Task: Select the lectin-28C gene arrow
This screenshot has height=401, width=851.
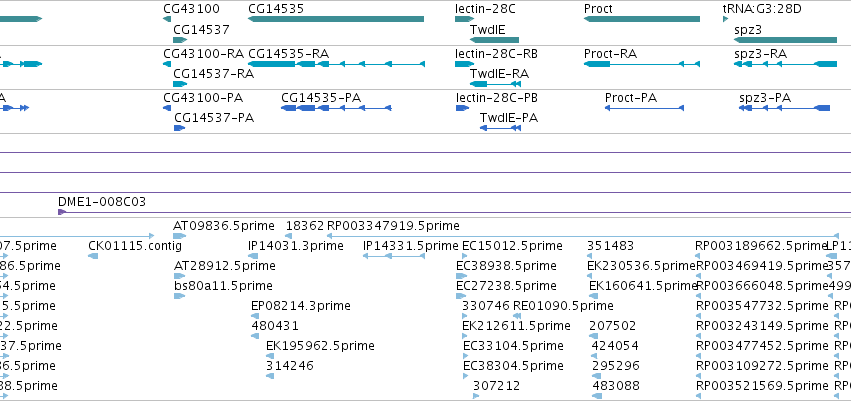Action: coord(465,20)
